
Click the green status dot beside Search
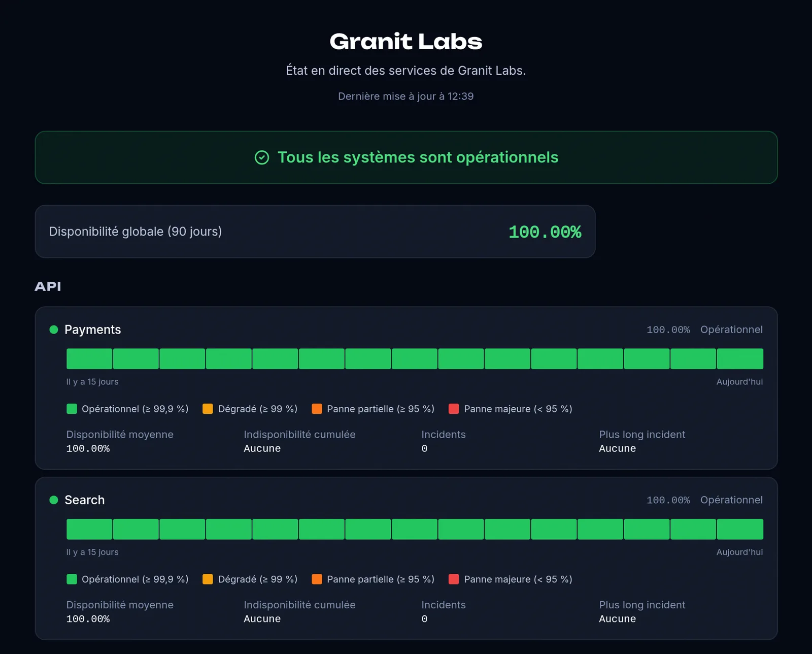click(54, 500)
